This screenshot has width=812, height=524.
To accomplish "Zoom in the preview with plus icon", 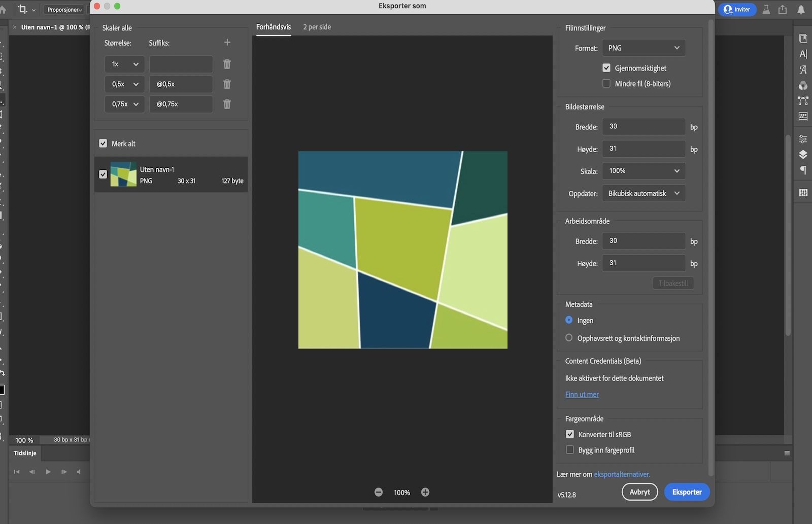I will (425, 492).
